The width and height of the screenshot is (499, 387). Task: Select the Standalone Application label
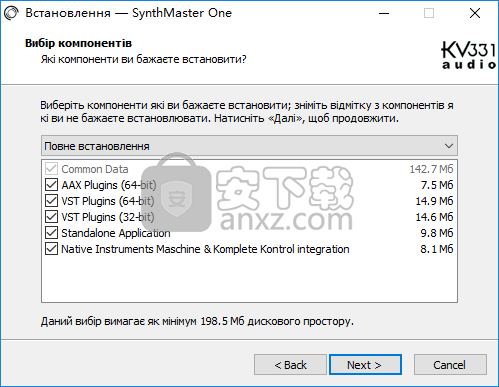[116, 233]
